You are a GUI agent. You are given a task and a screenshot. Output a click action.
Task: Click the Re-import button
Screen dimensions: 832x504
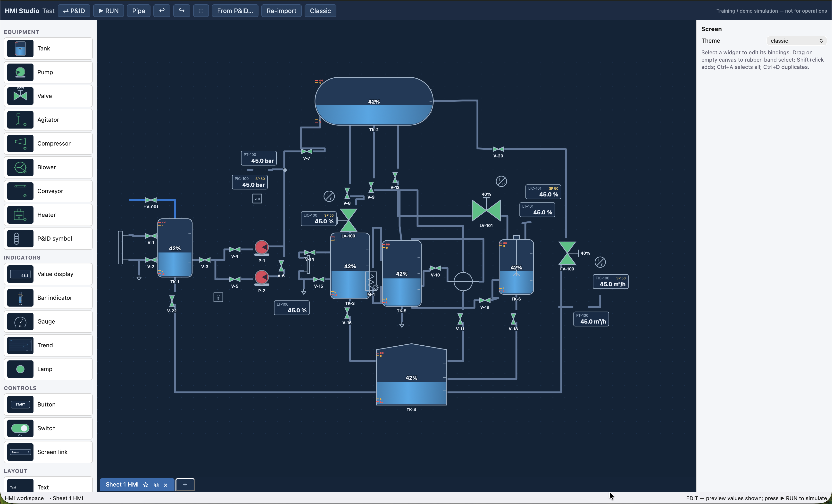click(x=281, y=11)
